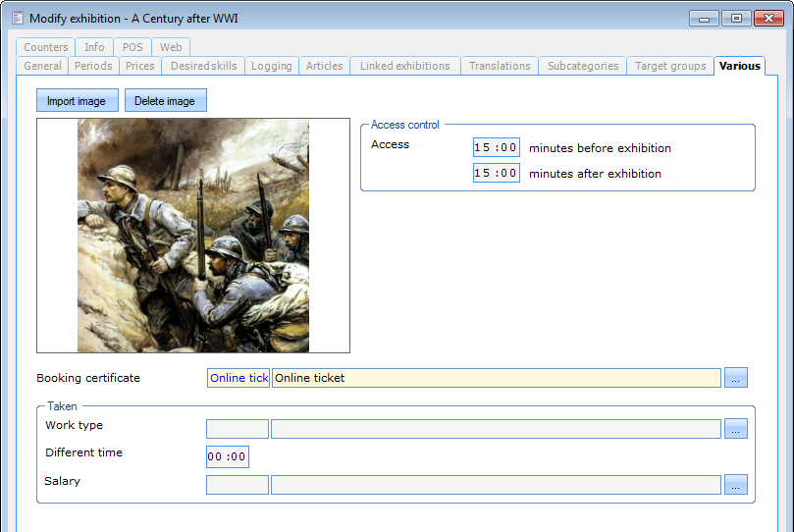Screen dimensions: 794x532
Task: Go to Desired skills tab
Action: 203,66
